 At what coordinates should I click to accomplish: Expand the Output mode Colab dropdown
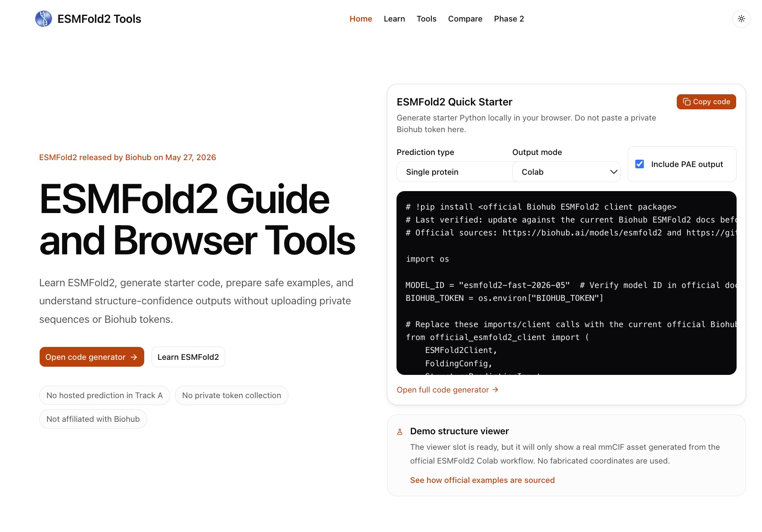click(566, 172)
